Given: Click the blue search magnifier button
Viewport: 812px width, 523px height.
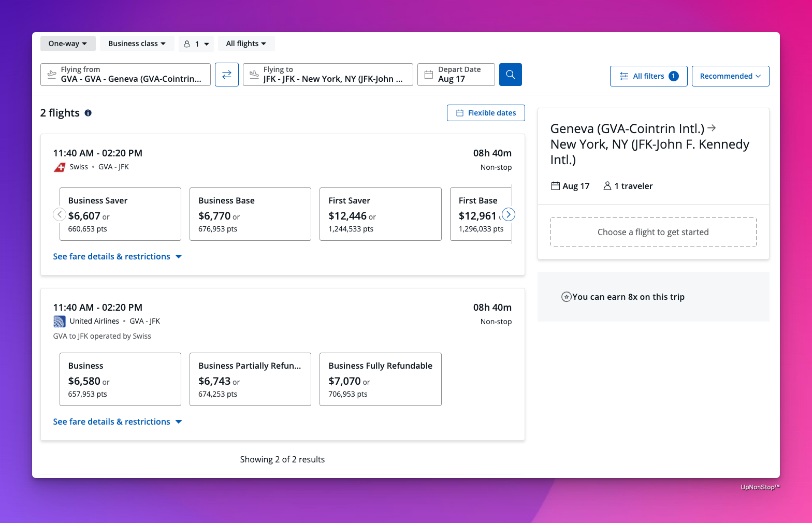Looking at the screenshot, I should [510, 75].
